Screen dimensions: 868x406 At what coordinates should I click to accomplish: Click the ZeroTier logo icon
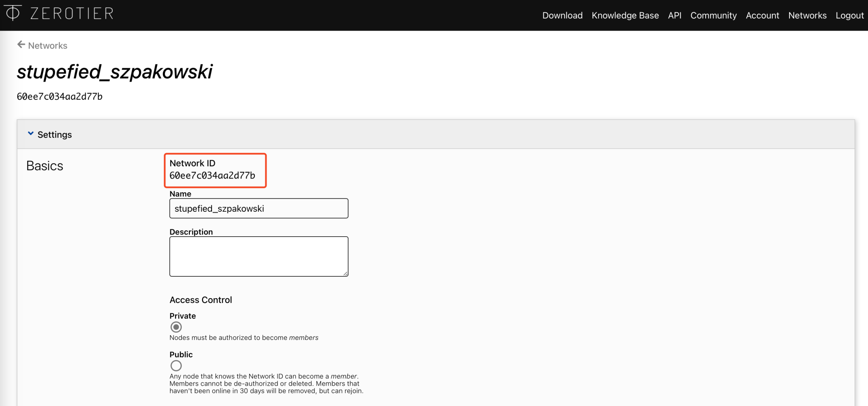click(13, 13)
